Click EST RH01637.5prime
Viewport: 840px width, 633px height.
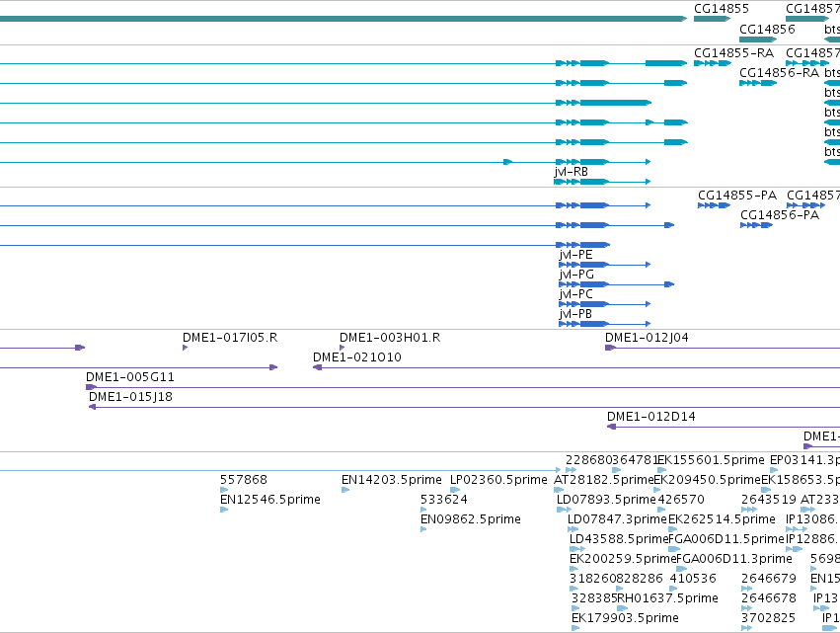coord(667,598)
